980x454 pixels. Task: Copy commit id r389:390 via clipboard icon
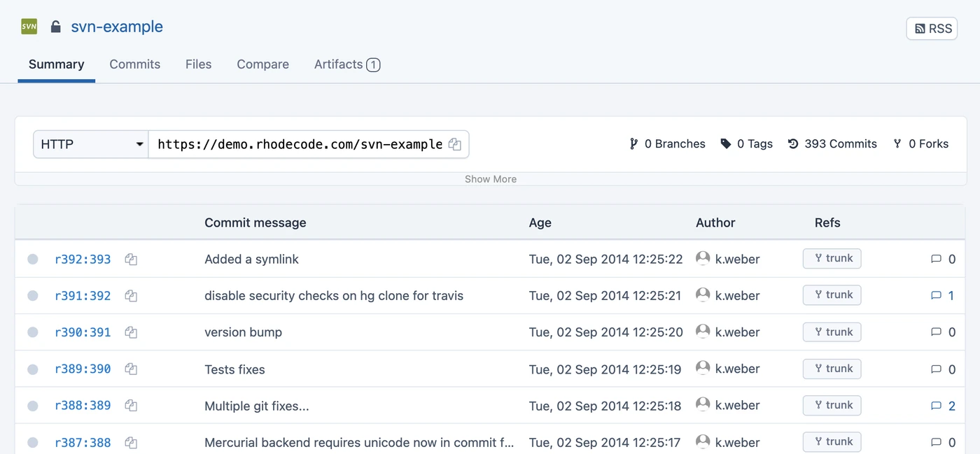131,369
